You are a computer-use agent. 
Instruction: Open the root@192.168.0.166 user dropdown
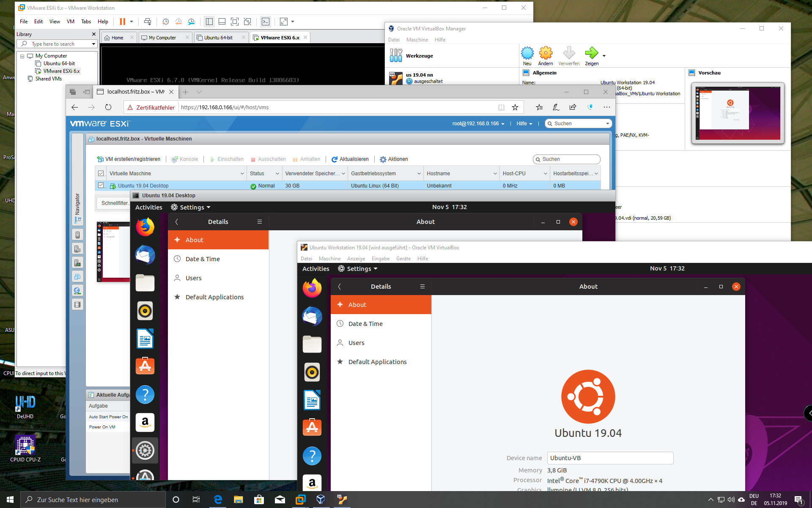478,124
